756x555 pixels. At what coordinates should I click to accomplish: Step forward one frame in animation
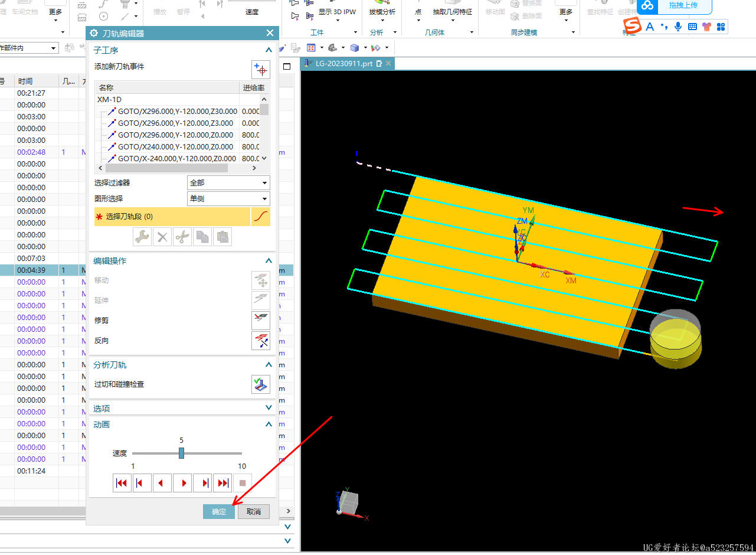203,483
